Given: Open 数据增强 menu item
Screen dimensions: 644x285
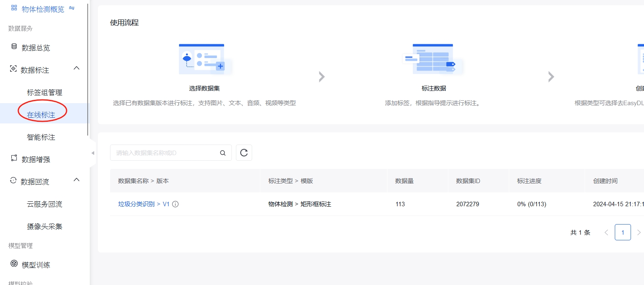Looking at the screenshot, I should pos(36,160).
